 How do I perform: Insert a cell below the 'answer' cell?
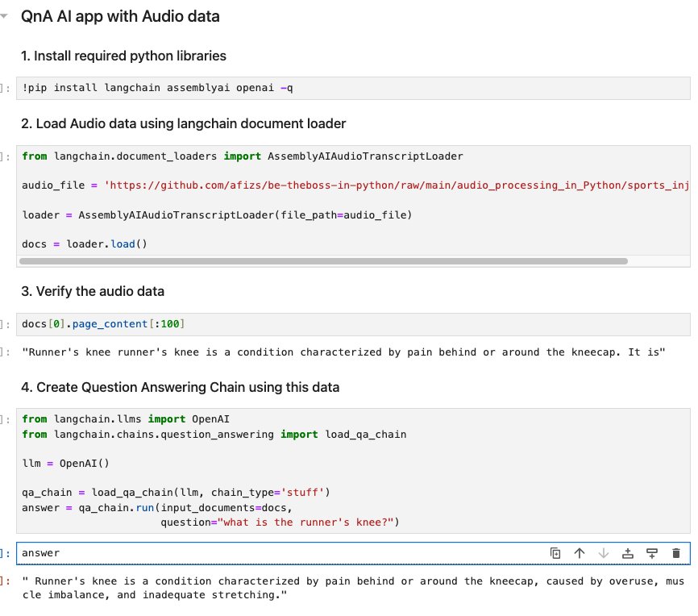[x=652, y=553]
